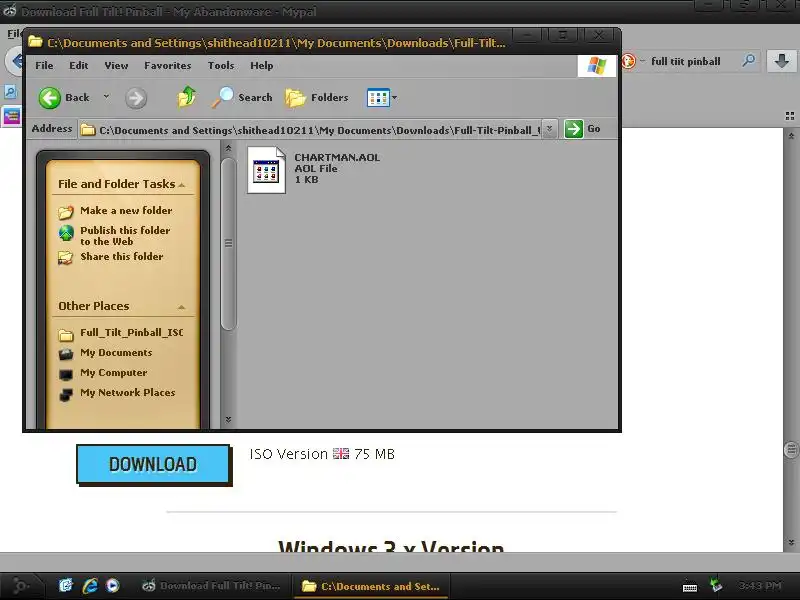Click the browser search box text
This screenshot has height=600, width=800.
point(686,61)
